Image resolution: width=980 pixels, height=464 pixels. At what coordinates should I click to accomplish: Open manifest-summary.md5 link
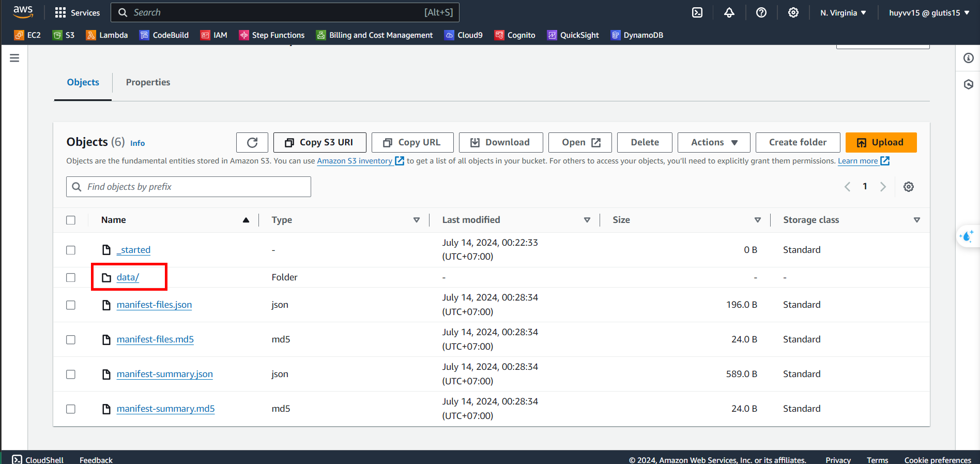(165, 409)
